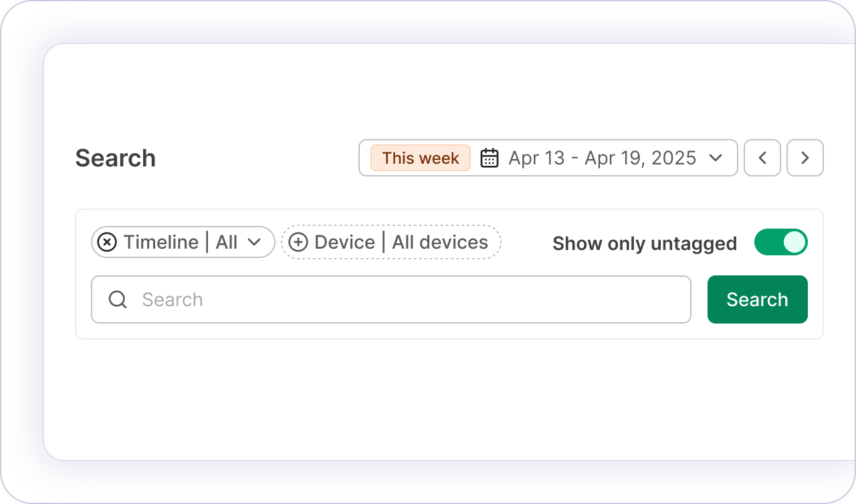Go to the next week
Image resolution: width=856 pixels, height=504 pixels.
[x=805, y=158]
